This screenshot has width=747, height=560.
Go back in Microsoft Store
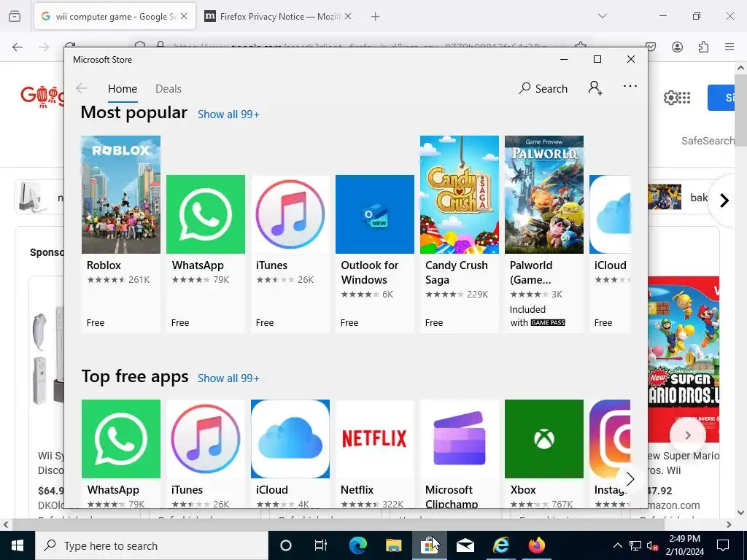pos(82,88)
